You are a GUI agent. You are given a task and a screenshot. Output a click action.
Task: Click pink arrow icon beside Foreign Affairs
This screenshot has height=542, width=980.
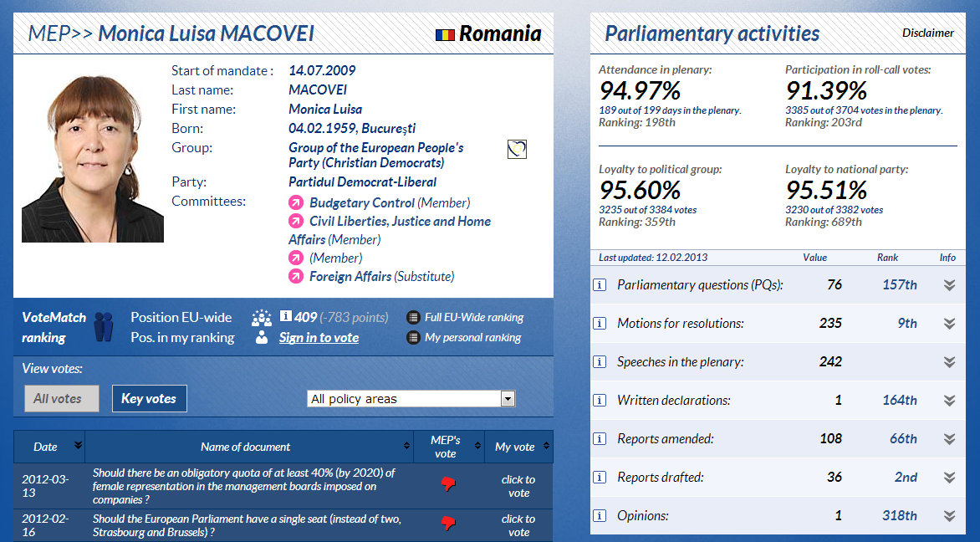point(296,277)
